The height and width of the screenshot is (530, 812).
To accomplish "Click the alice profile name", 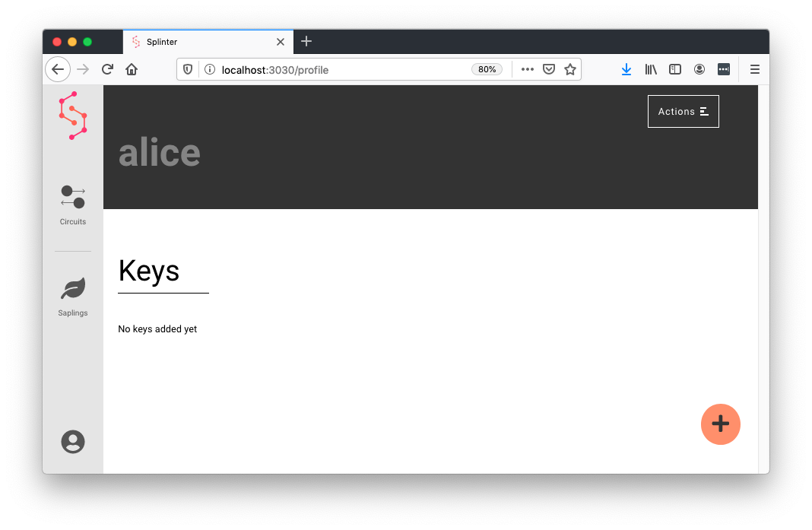I will click(x=160, y=153).
